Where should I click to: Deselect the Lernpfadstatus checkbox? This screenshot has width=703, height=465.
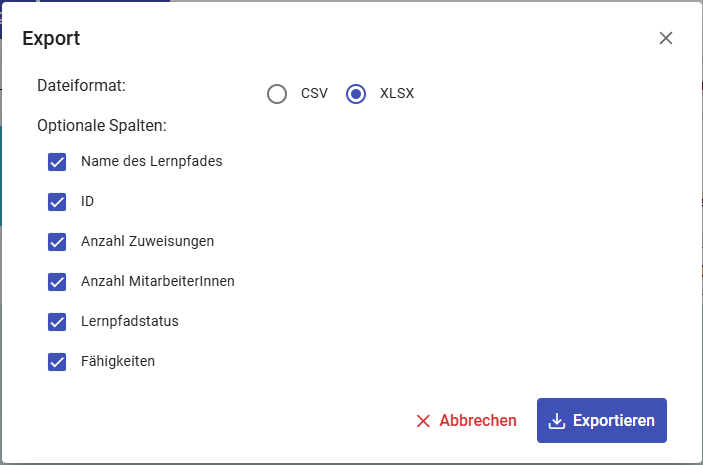pyautogui.click(x=57, y=322)
